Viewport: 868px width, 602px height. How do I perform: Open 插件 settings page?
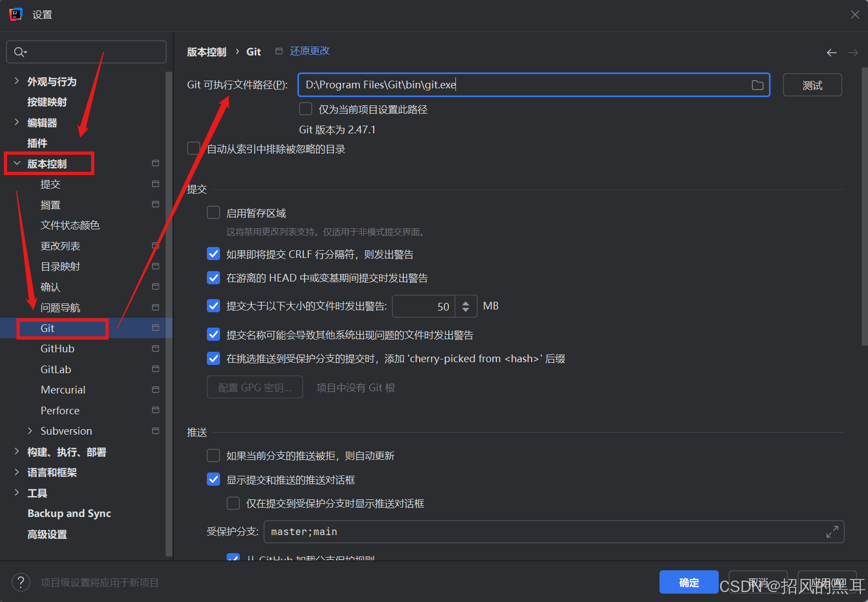coord(37,143)
